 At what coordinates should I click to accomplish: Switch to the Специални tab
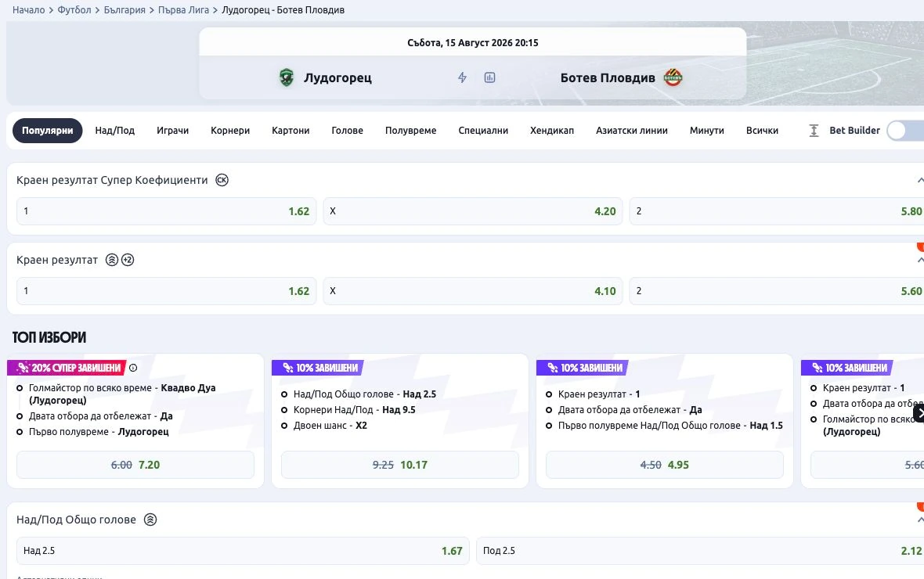pyautogui.click(x=483, y=131)
